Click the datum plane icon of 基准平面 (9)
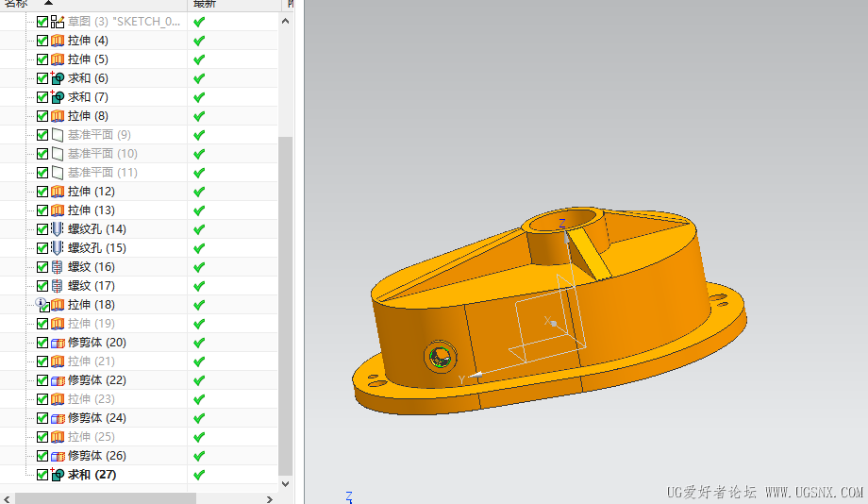This screenshot has height=504, width=868. point(58,135)
